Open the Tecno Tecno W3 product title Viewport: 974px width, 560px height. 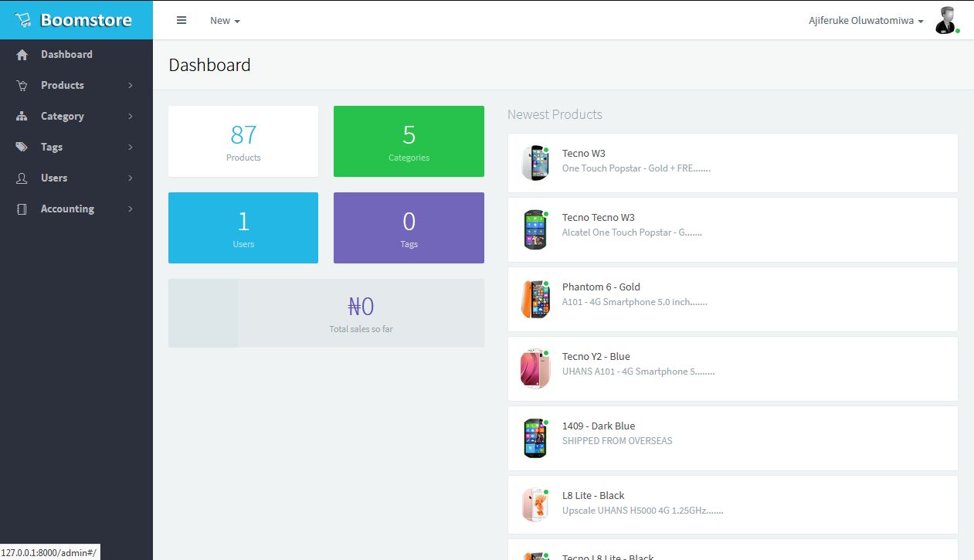[x=599, y=218]
